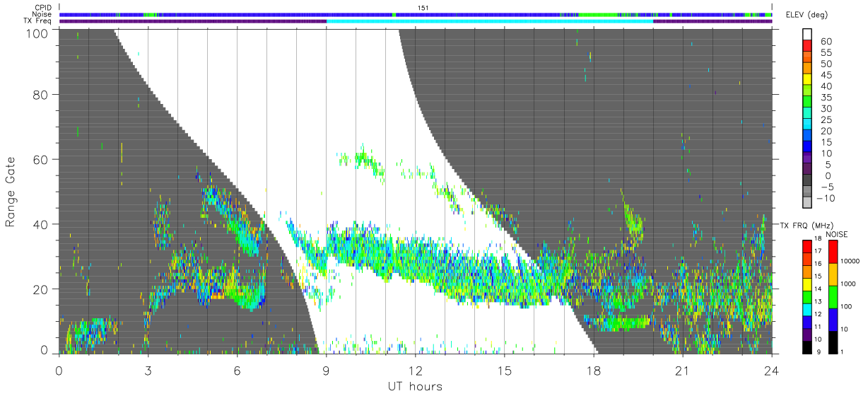Click the 24 tick on UT hours axis

tap(771, 370)
